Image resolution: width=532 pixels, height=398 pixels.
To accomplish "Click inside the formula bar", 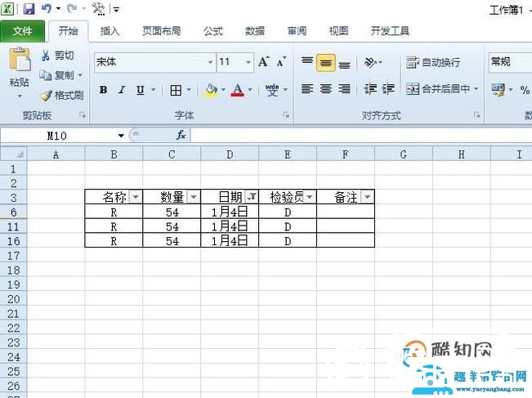I will pyautogui.click(x=361, y=136).
